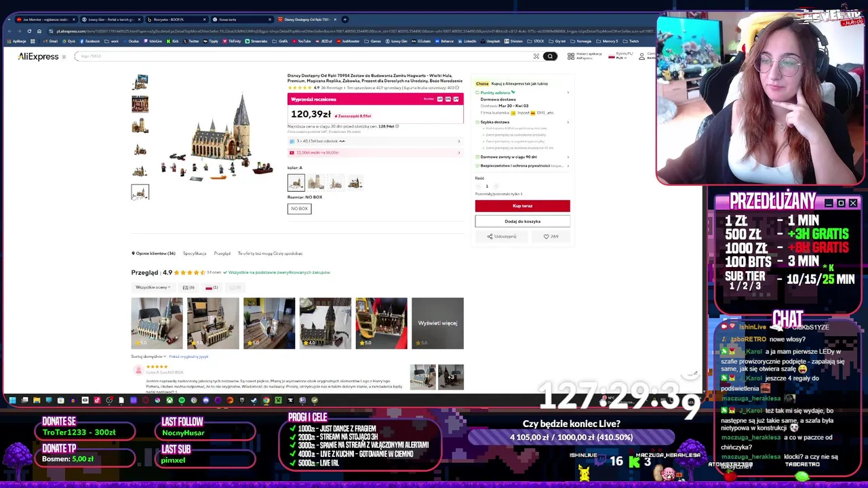Filter reviews by Polish flag (1)
Viewport: 868px width, 488px height.
click(x=212, y=287)
